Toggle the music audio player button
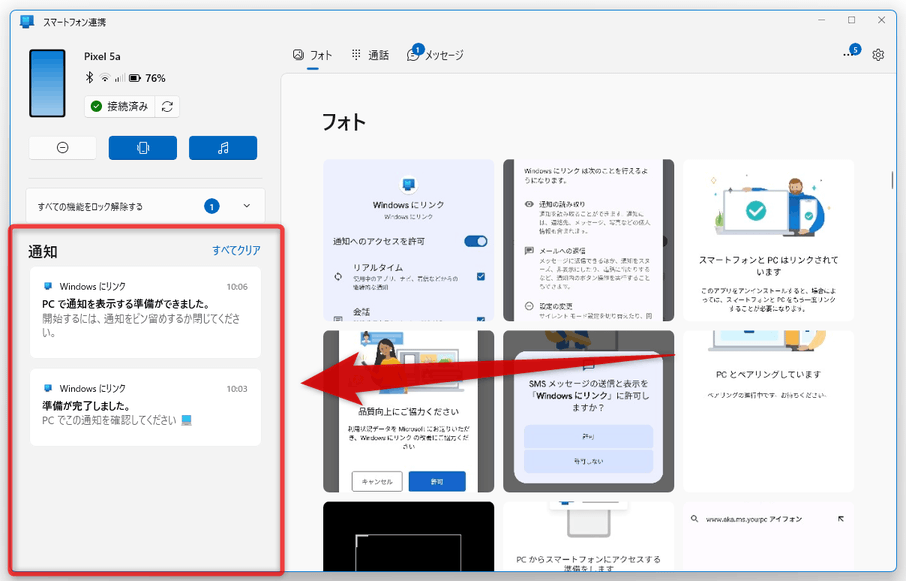 click(223, 148)
